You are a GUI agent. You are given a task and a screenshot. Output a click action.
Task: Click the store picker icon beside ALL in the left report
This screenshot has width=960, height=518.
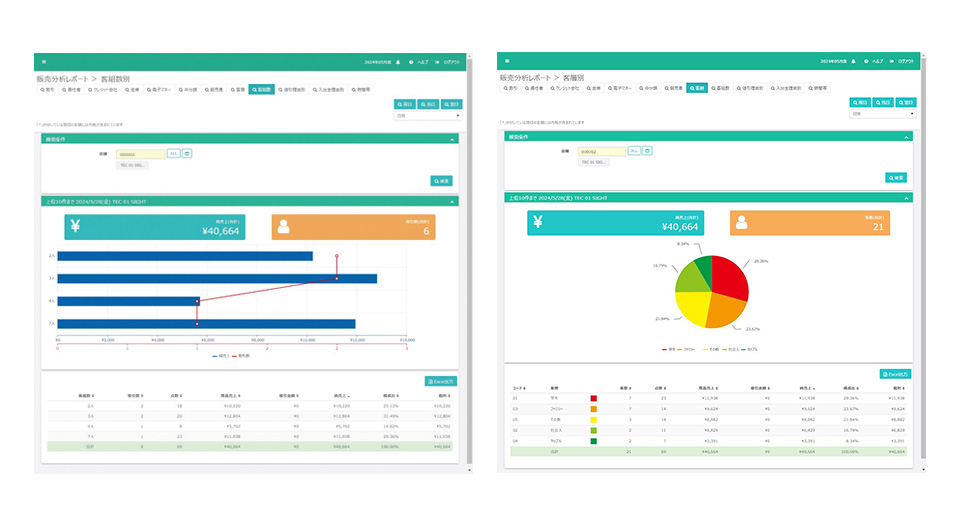coord(187,153)
